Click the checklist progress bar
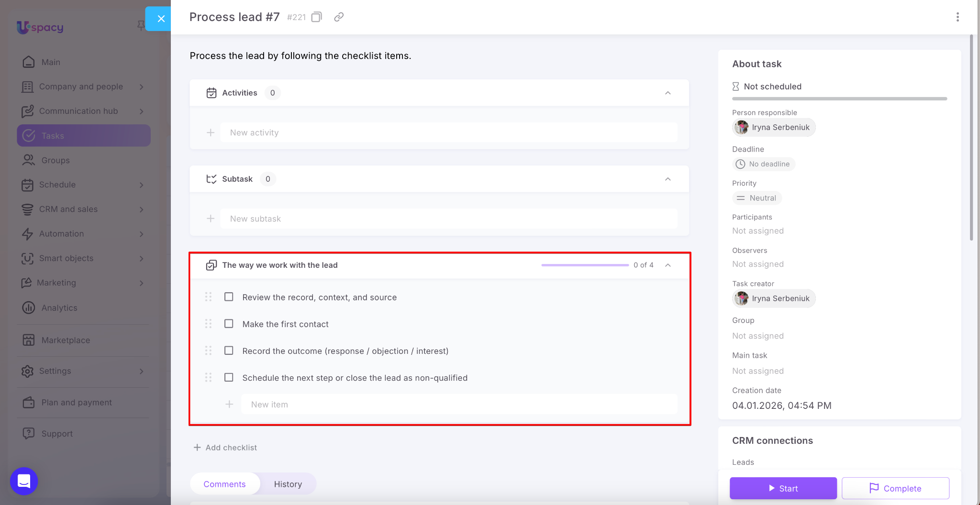980x505 pixels. click(x=585, y=265)
